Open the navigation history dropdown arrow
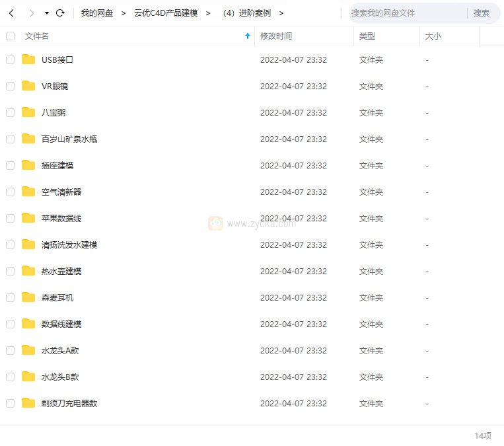This screenshot has width=504, height=446. pyautogui.click(x=47, y=13)
